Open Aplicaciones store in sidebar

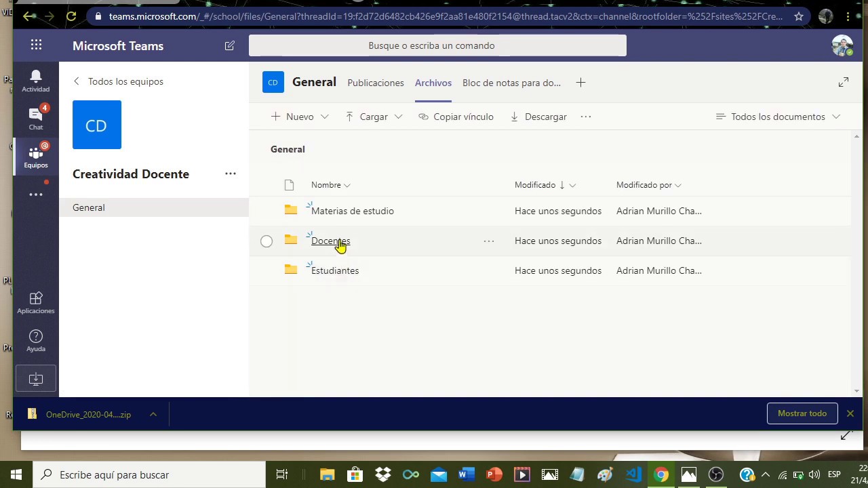coord(36,302)
